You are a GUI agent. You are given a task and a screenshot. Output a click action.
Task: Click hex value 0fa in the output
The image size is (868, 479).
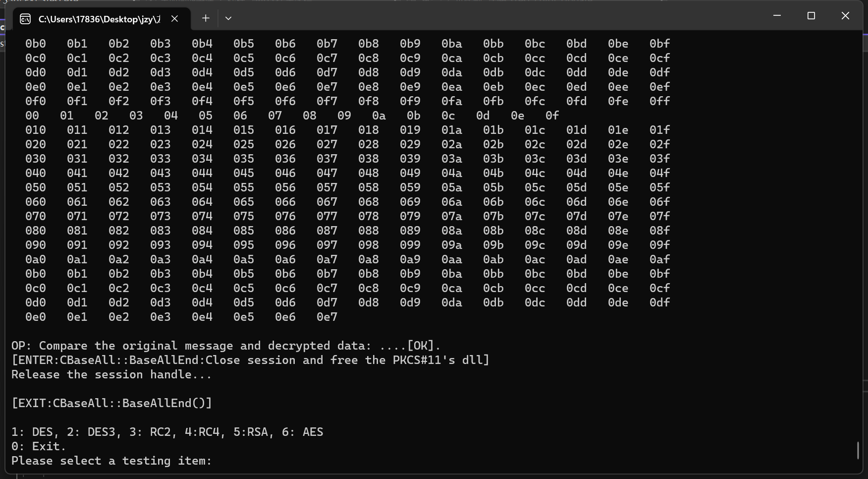tap(451, 101)
